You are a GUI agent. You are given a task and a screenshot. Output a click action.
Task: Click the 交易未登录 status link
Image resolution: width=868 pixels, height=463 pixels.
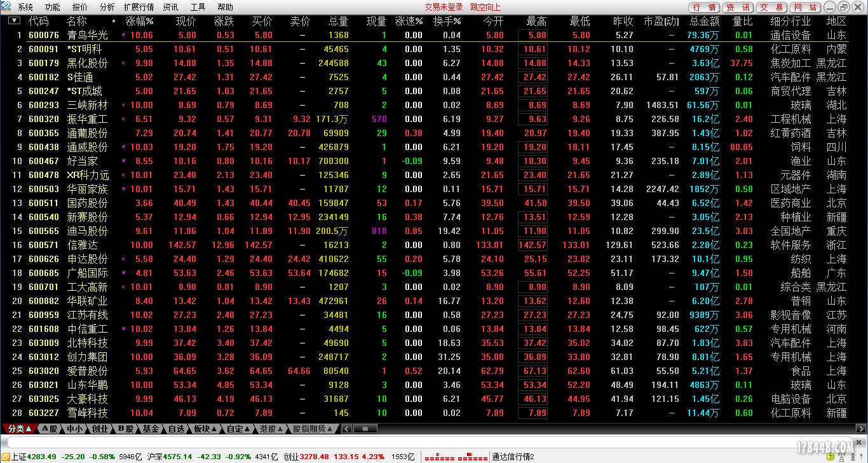coord(444,7)
